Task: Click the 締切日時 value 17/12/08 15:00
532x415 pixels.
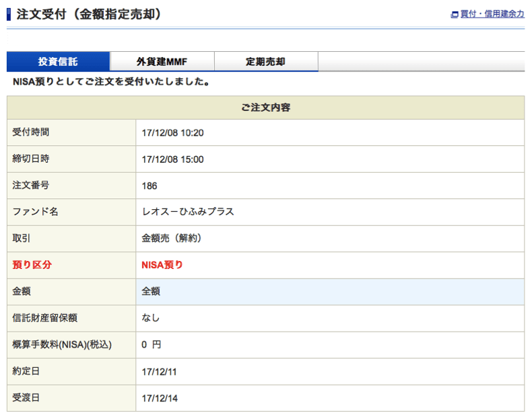Action: point(172,159)
